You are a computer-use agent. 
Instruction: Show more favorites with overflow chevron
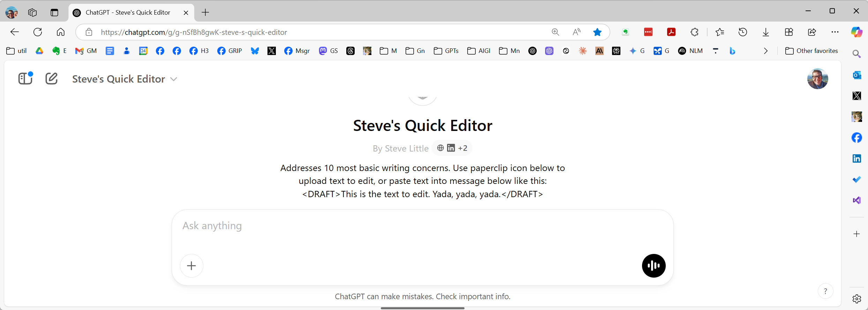coord(766,51)
